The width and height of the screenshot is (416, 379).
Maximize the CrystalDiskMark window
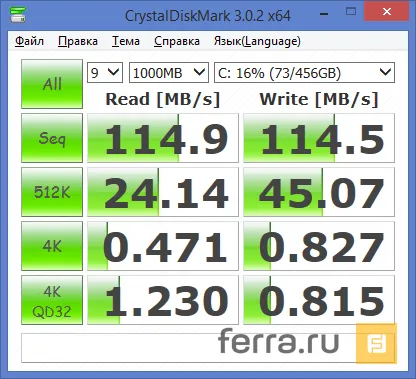click(x=351, y=12)
